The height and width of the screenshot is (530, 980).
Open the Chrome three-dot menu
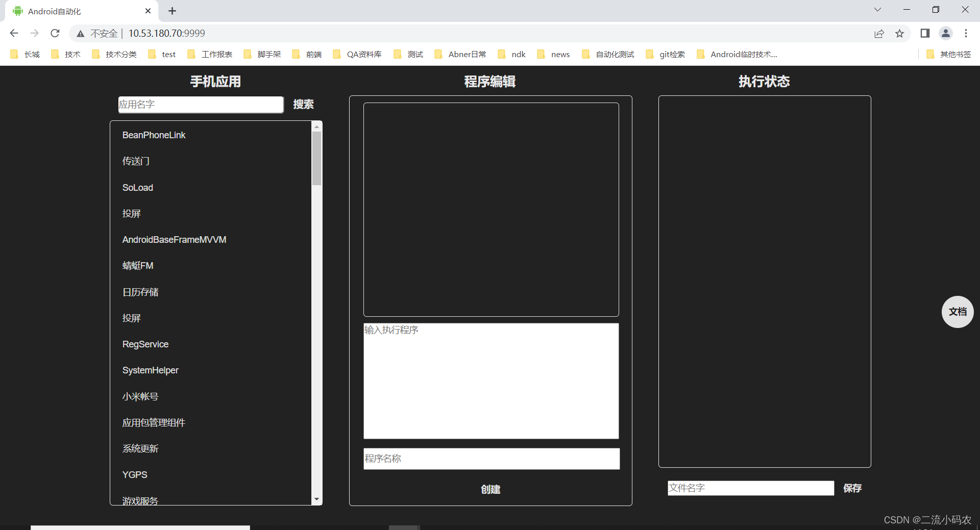click(x=966, y=33)
